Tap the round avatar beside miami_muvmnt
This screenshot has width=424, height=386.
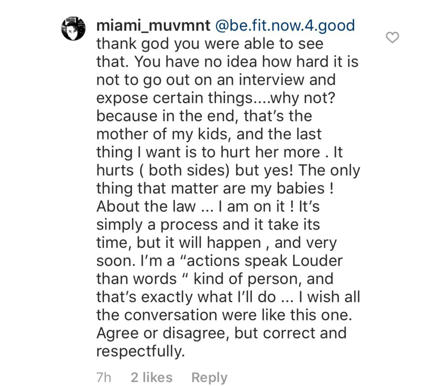pyautogui.click(x=73, y=28)
